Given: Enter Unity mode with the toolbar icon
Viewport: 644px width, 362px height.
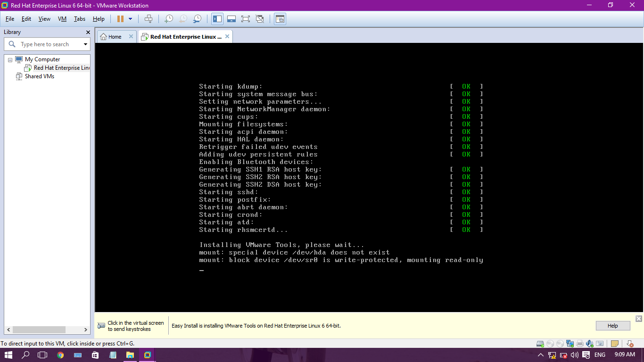Looking at the screenshot, I should [259, 19].
